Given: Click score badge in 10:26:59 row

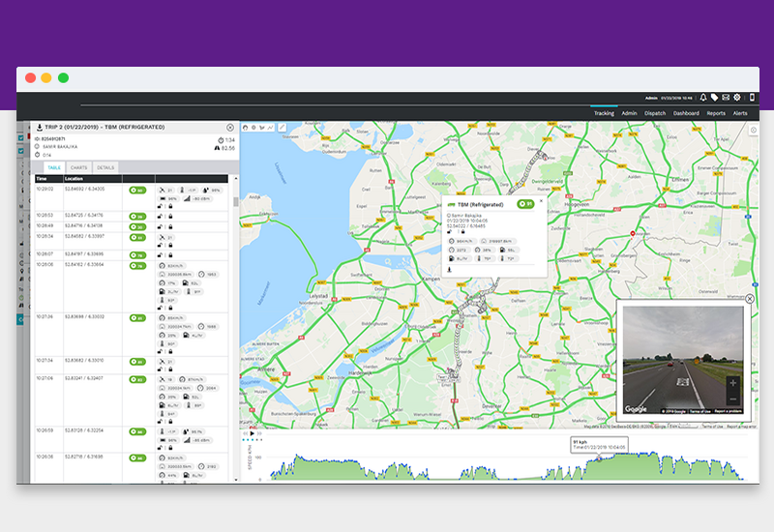Looking at the screenshot, I should pyautogui.click(x=137, y=431).
